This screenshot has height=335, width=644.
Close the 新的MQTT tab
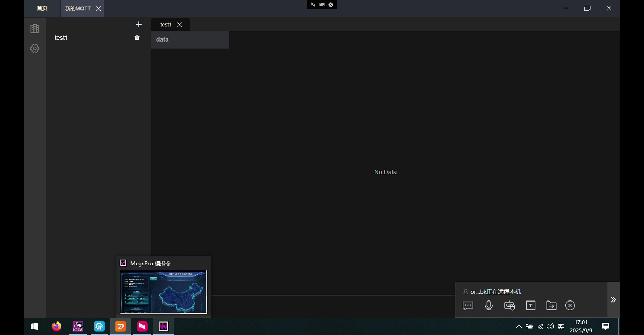(98, 9)
